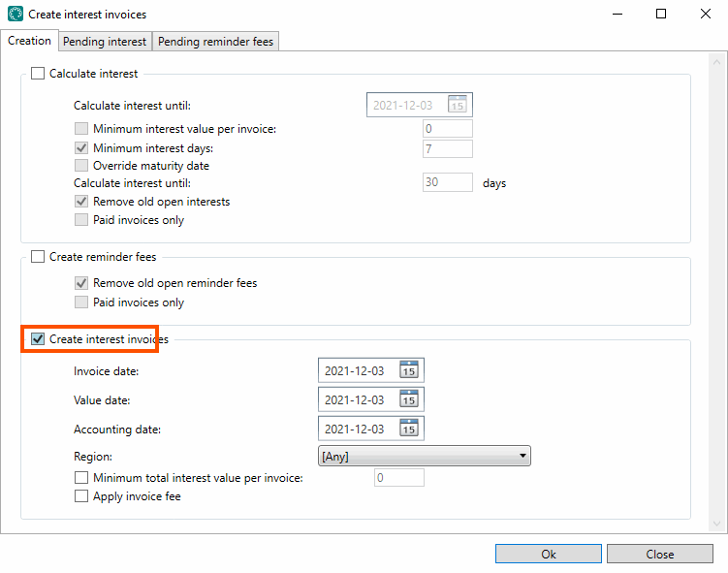Focus the Value date text field

click(x=355, y=399)
